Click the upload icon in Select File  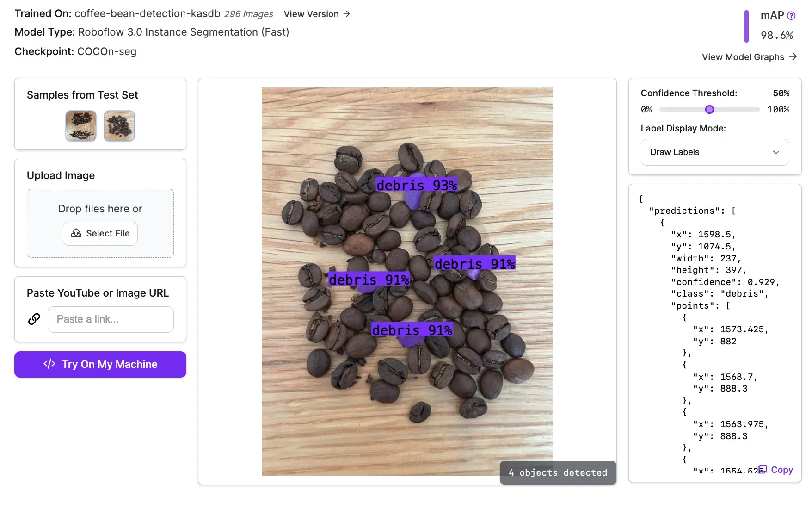tap(76, 233)
